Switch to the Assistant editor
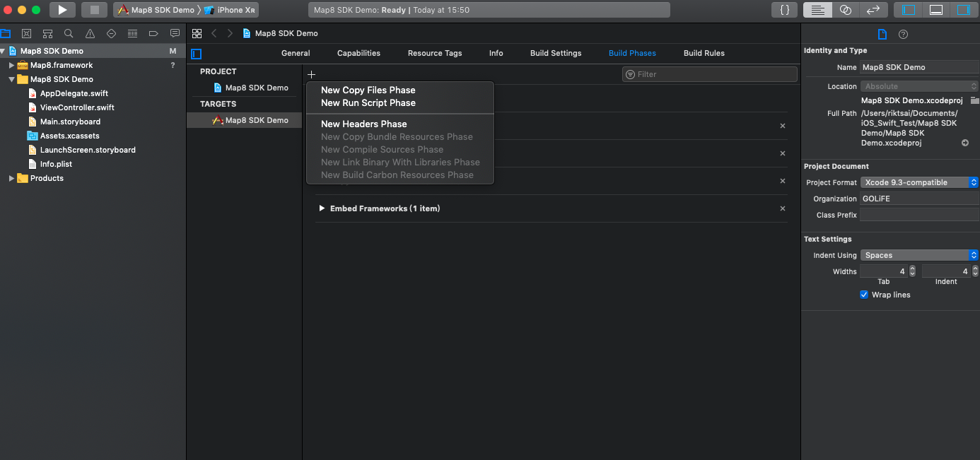Viewport: 980px width, 460px height. pos(846,10)
